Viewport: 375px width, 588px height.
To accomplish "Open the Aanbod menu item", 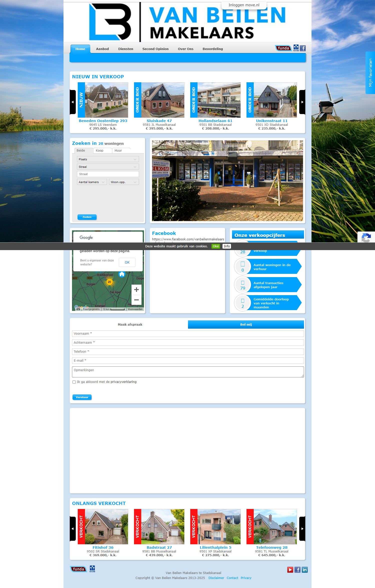I will pos(102,49).
